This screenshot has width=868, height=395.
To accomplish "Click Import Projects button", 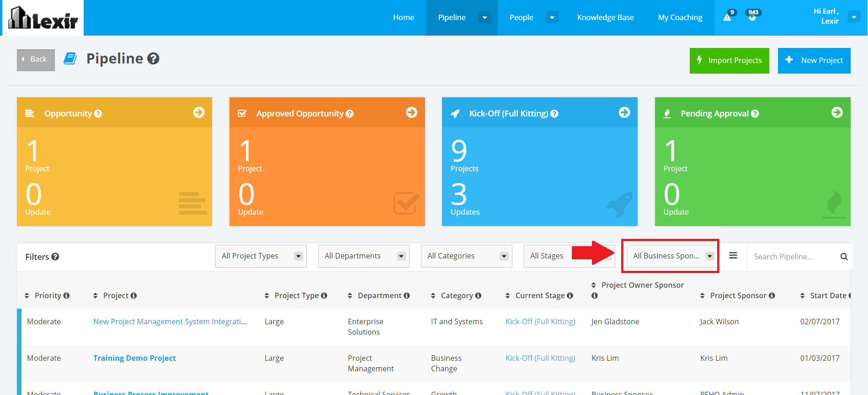I will (x=730, y=60).
